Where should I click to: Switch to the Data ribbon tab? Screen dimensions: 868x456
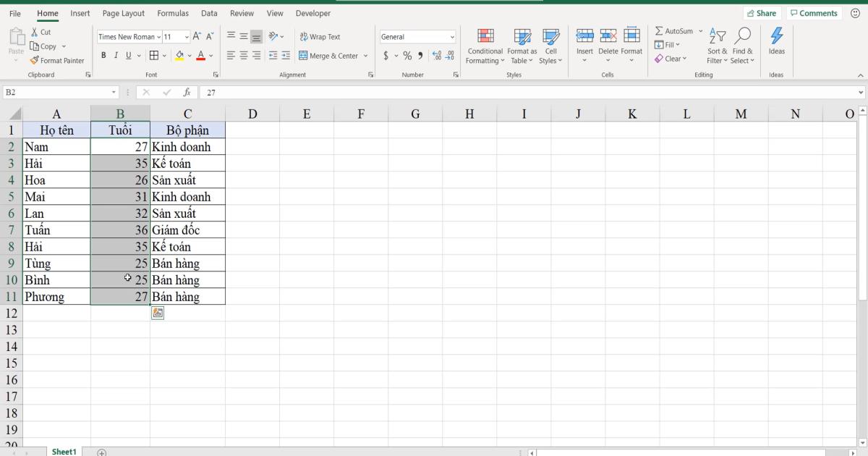coord(209,12)
